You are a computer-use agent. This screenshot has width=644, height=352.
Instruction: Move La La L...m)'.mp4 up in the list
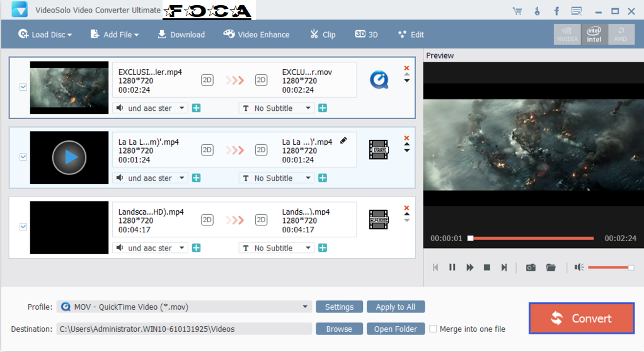point(406,144)
